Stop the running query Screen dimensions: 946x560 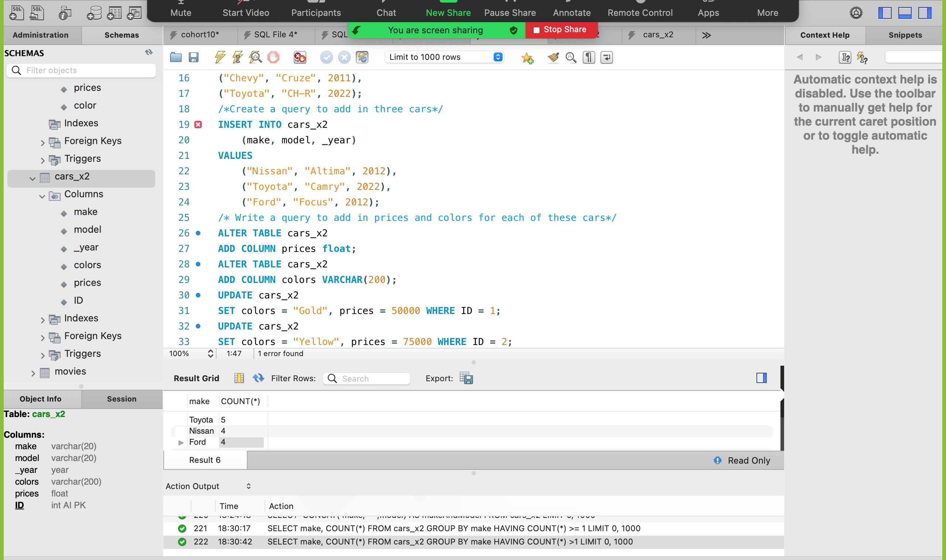[x=273, y=57]
